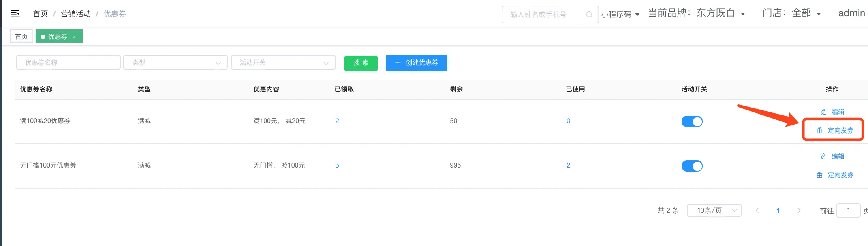Switch to the 首页 tab
The width and height of the screenshot is (868, 246).
tap(21, 36)
